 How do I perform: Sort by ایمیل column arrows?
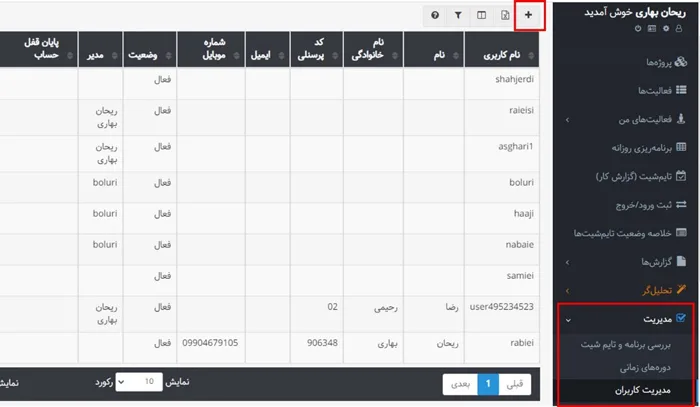(x=281, y=55)
